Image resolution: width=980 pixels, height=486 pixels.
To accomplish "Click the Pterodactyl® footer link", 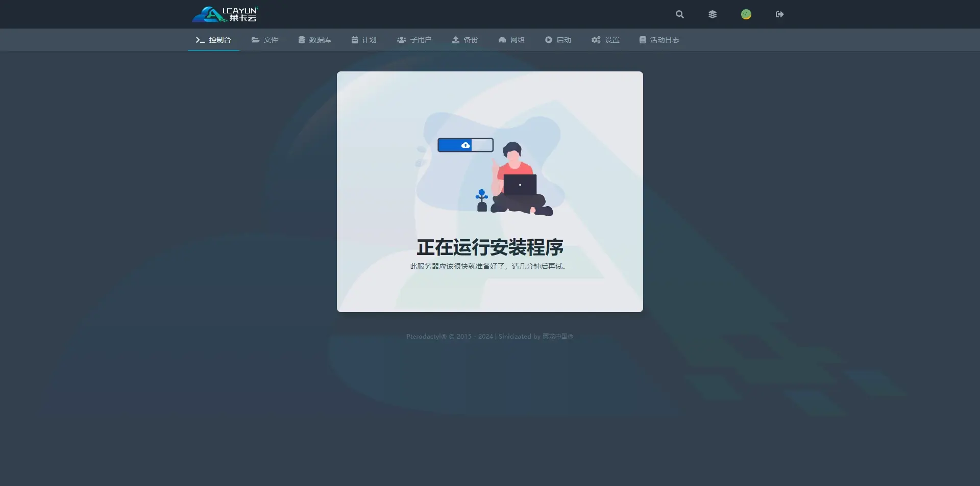I will (x=426, y=337).
